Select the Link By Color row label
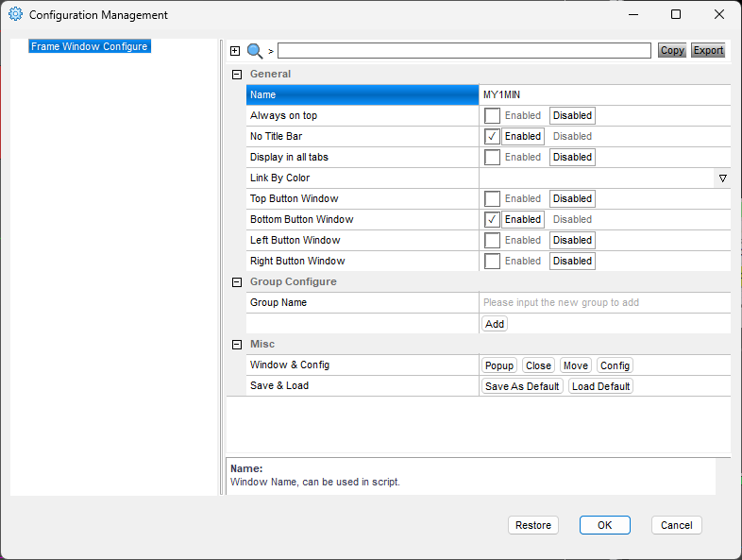This screenshot has width=742, height=560. tap(363, 178)
